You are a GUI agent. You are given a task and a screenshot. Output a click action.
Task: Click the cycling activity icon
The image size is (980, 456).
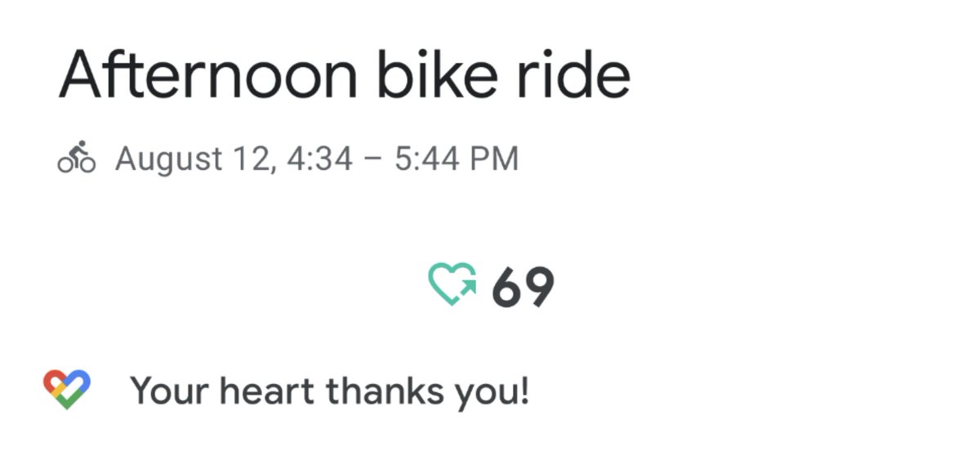(x=76, y=158)
